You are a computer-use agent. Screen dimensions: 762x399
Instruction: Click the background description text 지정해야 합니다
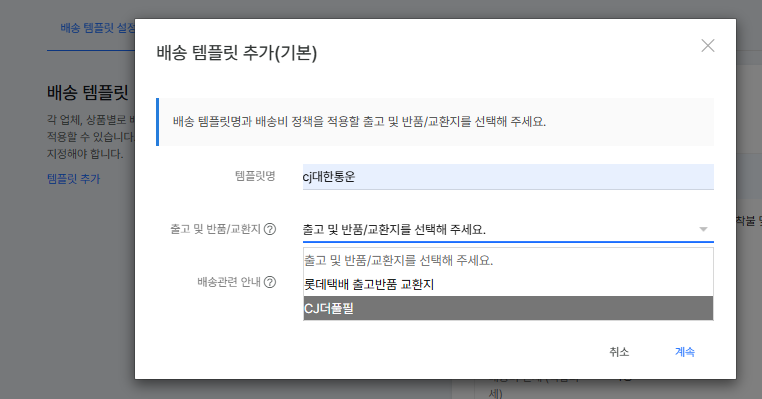(85, 154)
